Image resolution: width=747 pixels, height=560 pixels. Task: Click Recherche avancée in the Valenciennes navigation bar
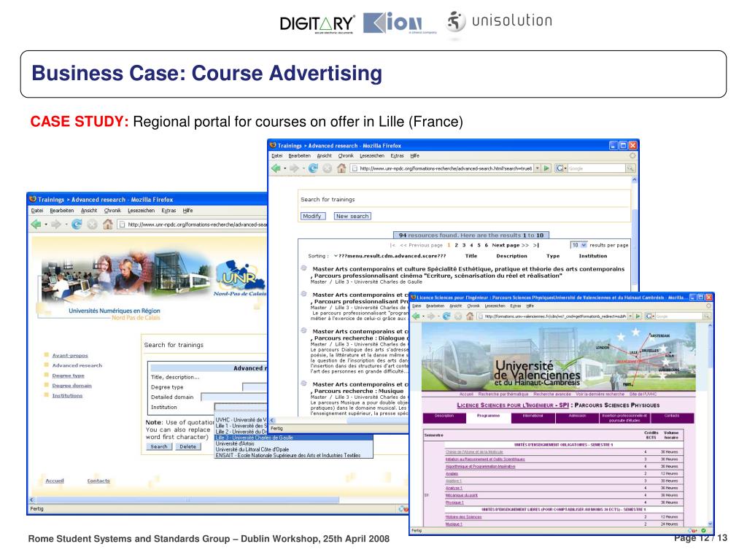tap(551, 394)
